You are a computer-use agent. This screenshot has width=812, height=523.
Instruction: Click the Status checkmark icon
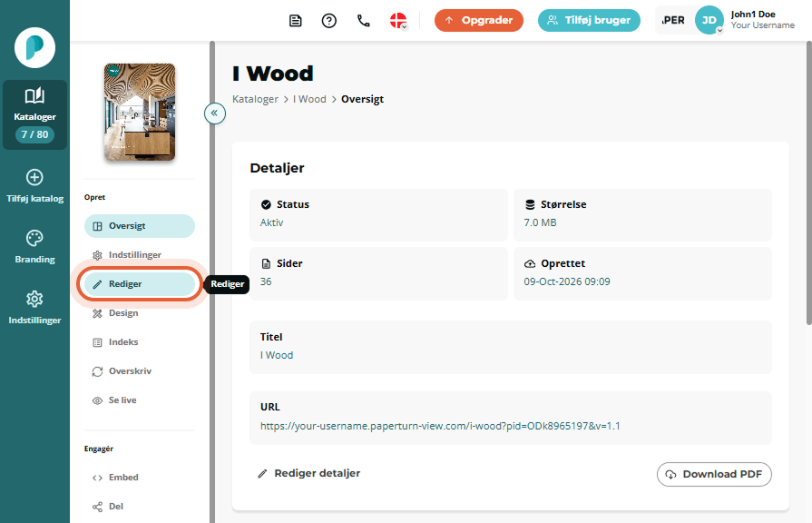tap(266, 204)
